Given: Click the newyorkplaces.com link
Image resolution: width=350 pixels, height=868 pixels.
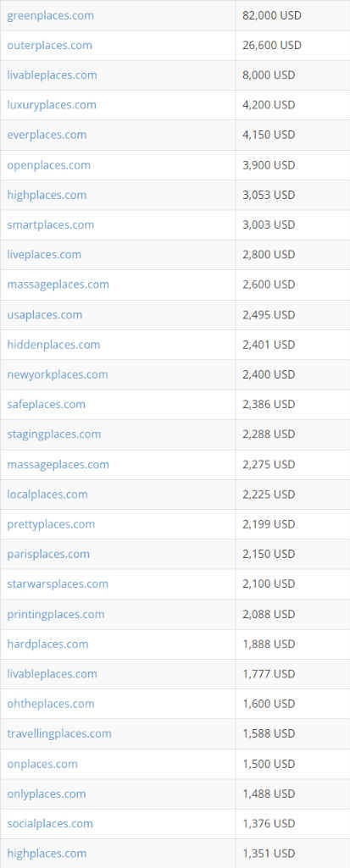Looking at the screenshot, I should (58, 374).
